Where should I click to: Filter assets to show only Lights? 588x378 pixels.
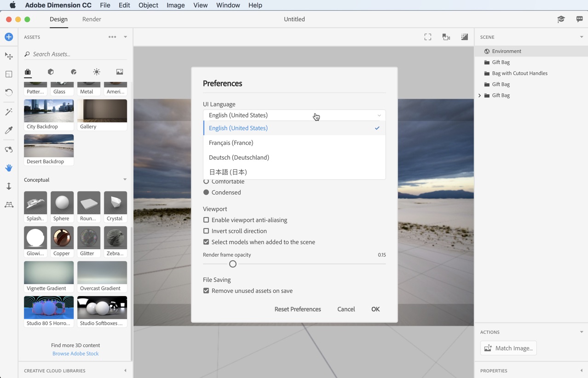point(96,72)
